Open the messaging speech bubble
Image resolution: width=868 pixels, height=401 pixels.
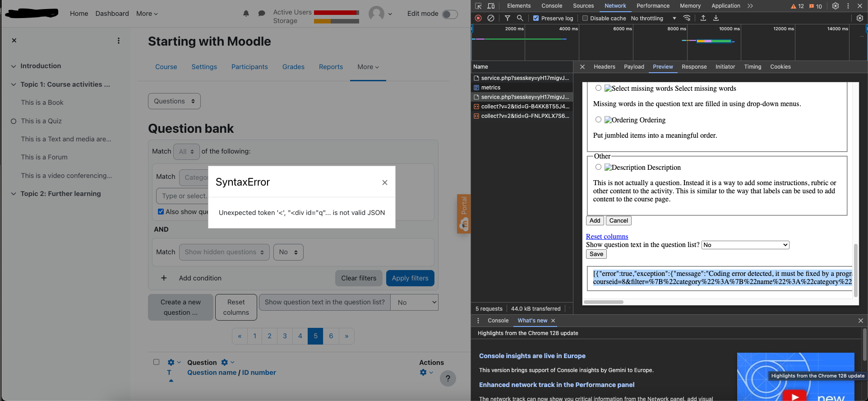click(262, 14)
